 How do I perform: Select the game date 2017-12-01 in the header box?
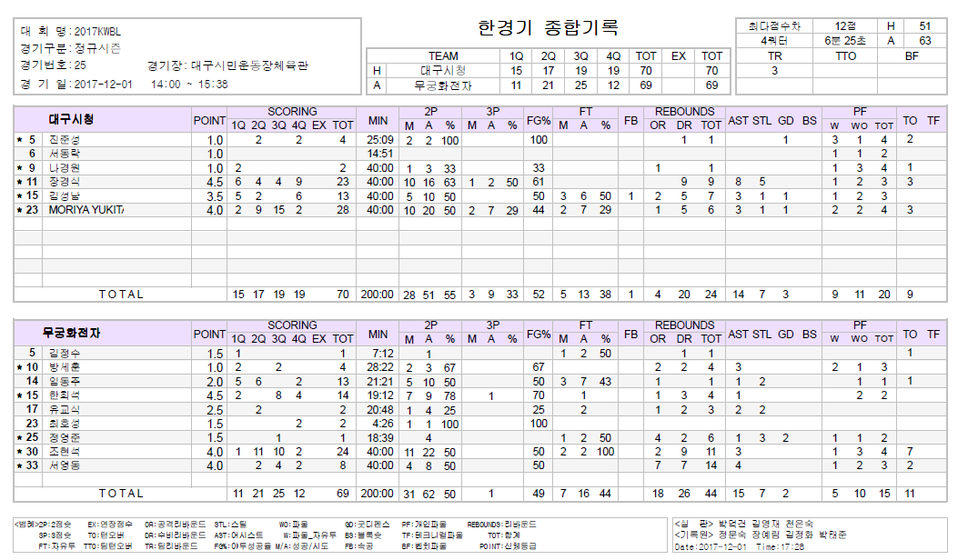click(103, 85)
